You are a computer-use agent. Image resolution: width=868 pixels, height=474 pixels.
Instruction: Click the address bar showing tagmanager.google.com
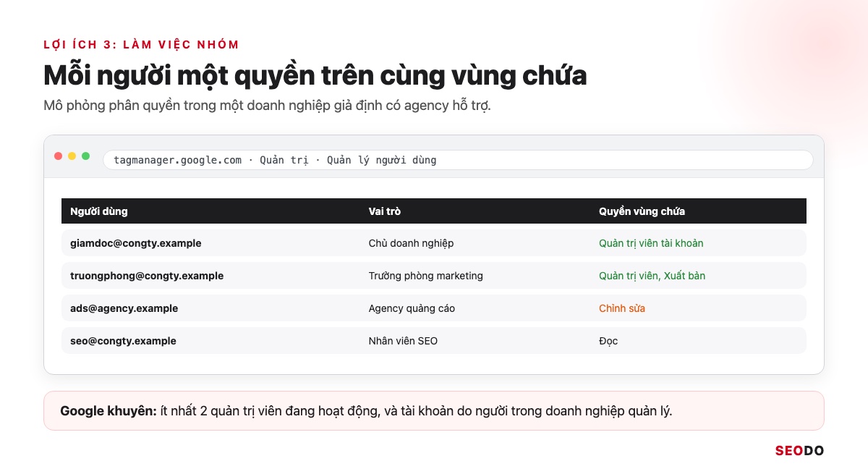(458, 160)
